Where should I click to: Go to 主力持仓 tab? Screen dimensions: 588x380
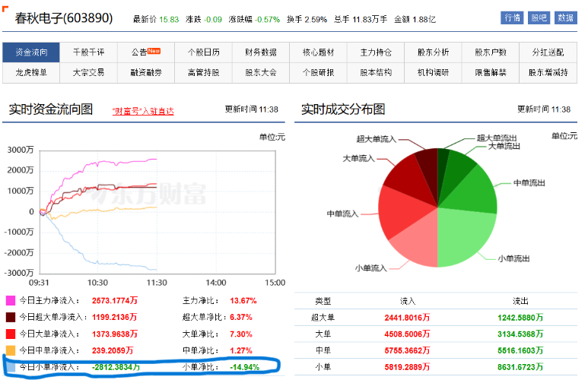(376, 52)
